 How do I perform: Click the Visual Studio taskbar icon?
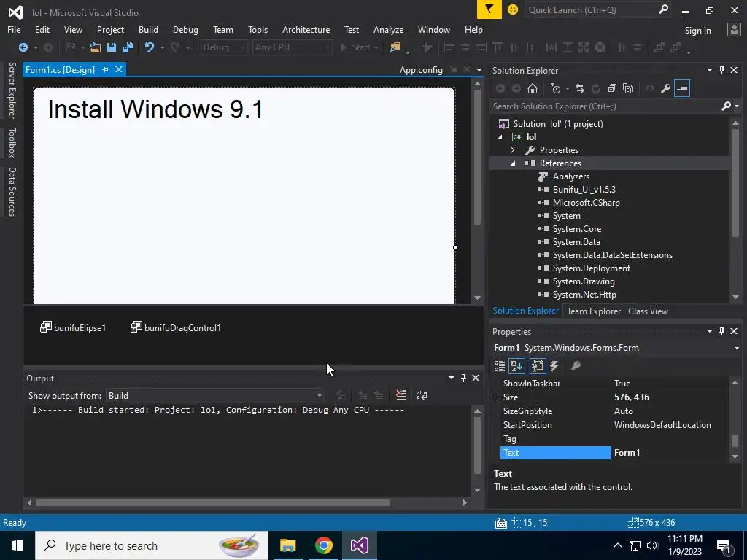pos(360,545)
